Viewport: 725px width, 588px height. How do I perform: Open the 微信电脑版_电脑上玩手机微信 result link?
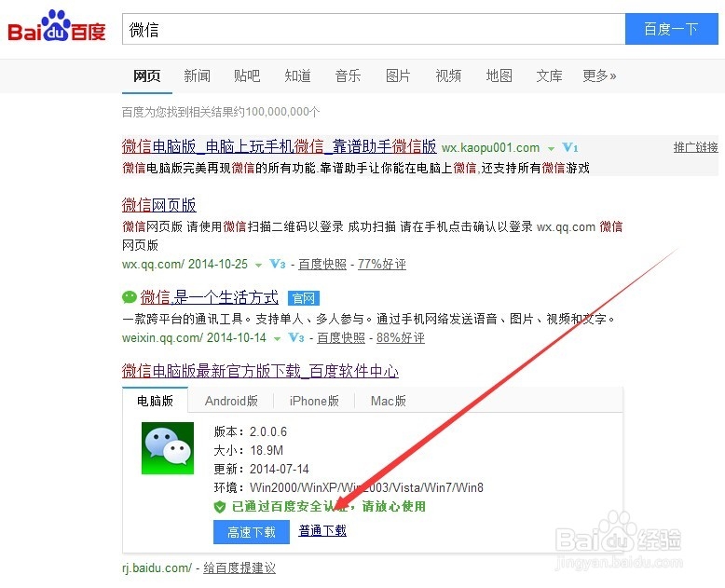coord(279,146)
